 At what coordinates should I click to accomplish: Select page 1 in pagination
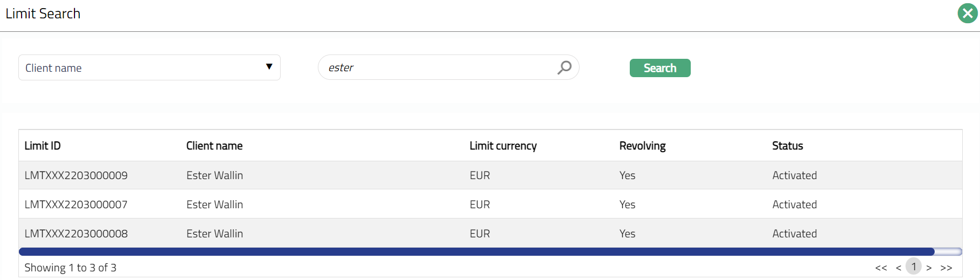(914, 267)
